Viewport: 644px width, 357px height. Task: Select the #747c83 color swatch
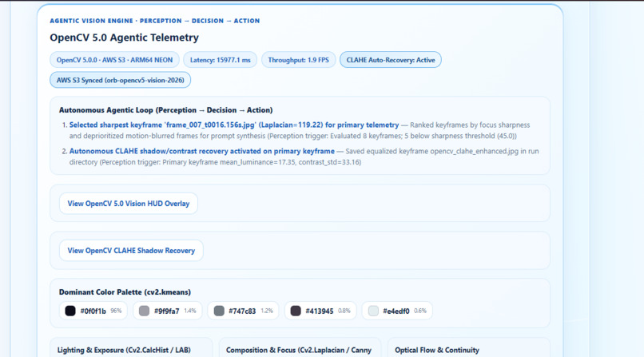pos(219,311)
